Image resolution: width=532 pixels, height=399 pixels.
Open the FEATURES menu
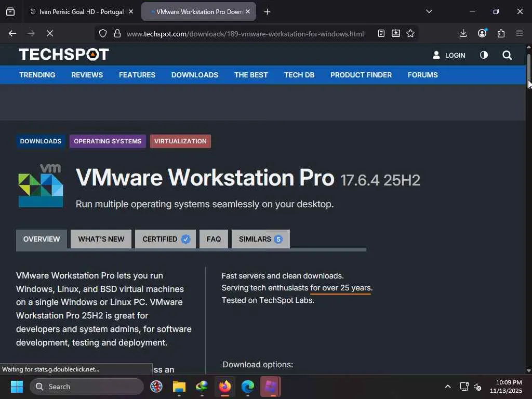coord(137,75)
